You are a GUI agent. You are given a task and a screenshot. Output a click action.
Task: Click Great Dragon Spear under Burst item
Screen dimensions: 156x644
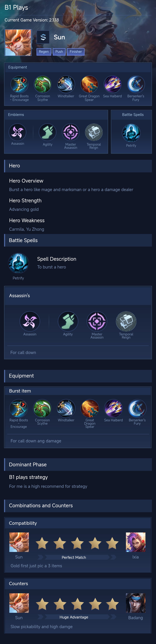(90, 409)
